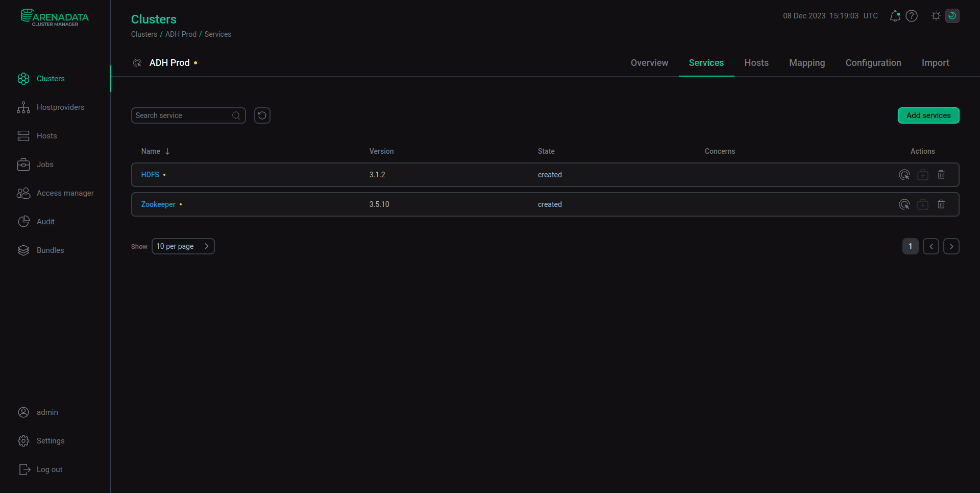Switch to the Services tab

click(x=706, y=63)
